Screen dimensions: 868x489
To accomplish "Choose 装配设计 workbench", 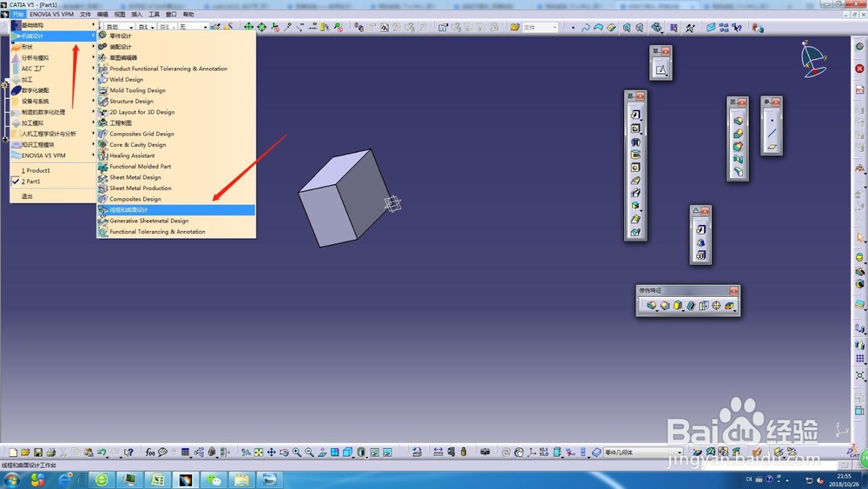I will 176,47.
